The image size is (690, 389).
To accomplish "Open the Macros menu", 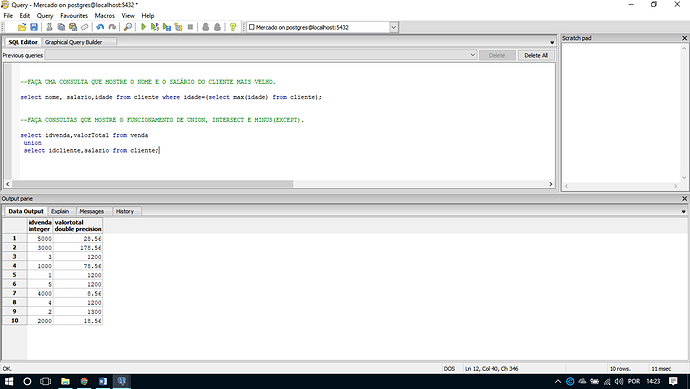I will (x=105, y=15).
